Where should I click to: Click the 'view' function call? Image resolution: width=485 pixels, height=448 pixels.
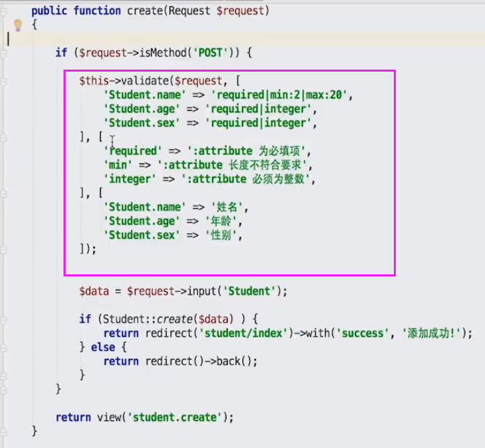click(x=109, y=418)
